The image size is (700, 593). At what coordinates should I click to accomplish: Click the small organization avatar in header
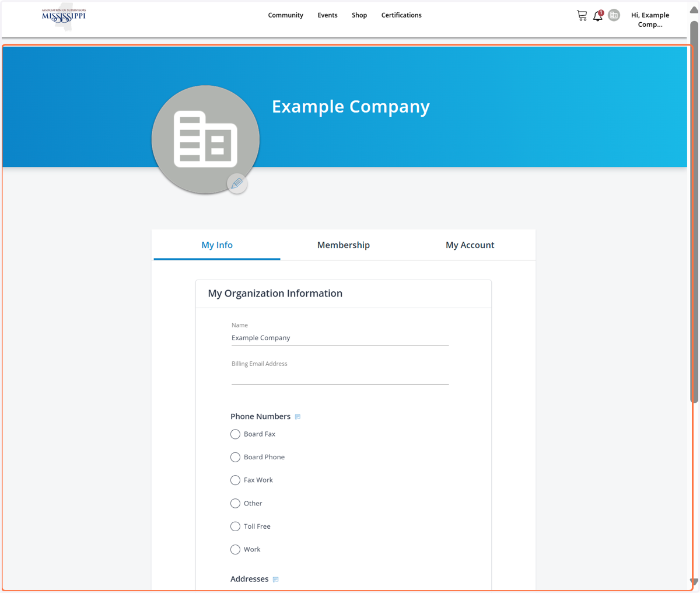coord(614,15)
